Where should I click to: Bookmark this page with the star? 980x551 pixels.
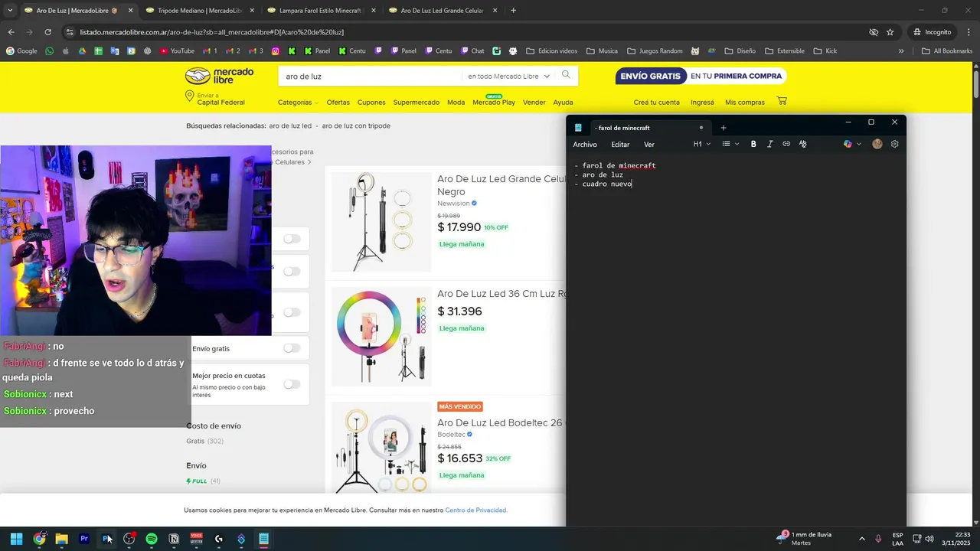890,32
